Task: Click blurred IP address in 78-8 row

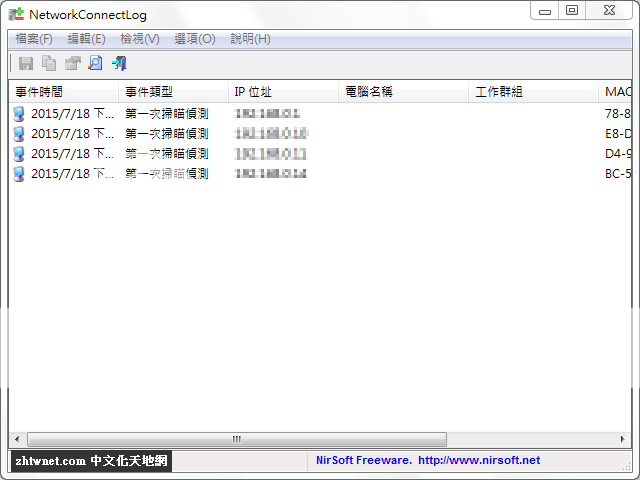Action: [x=268, y=114]
